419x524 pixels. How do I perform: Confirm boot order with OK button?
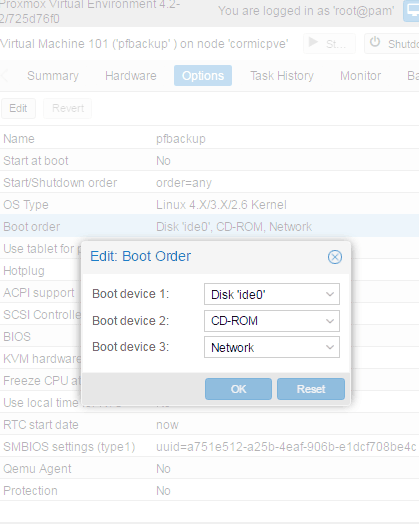click(238, 389)
